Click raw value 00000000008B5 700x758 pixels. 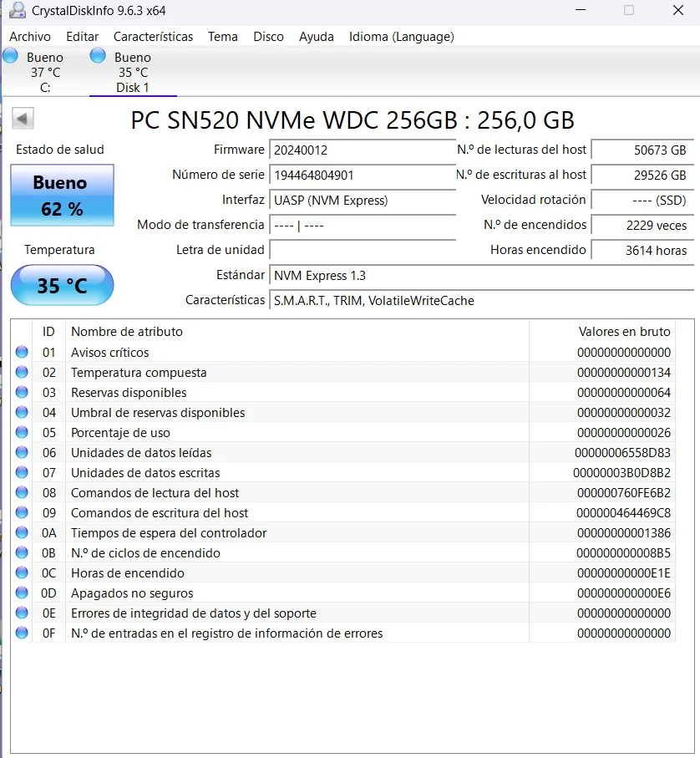coord(623,553)
